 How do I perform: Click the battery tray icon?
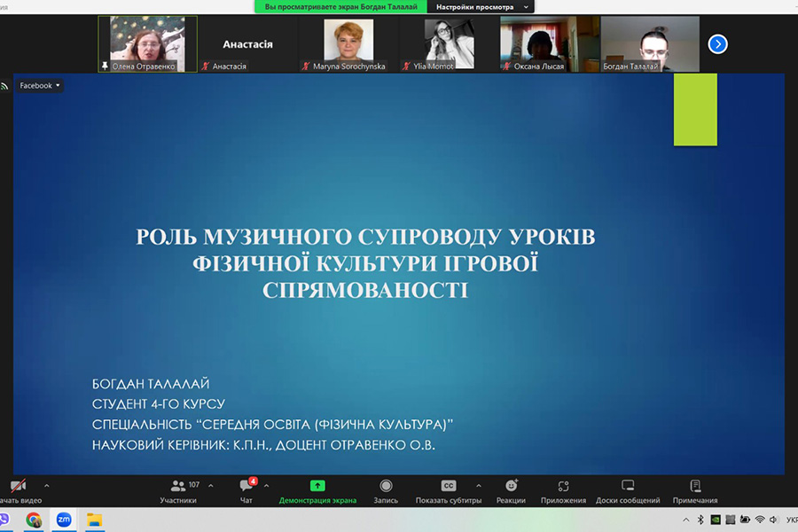(745, 520)
